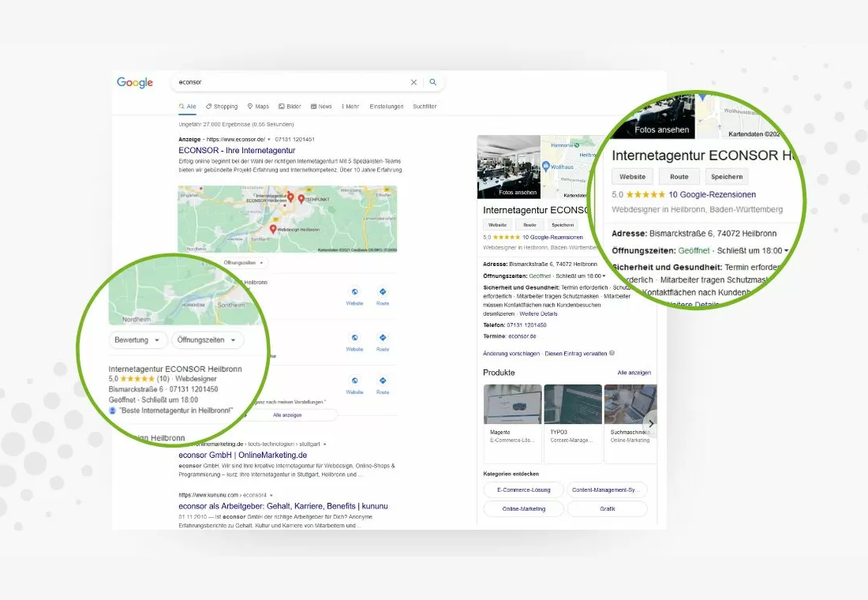Open the Mehr options menu
The image size is (868, 600).
[x=350, y=106]
